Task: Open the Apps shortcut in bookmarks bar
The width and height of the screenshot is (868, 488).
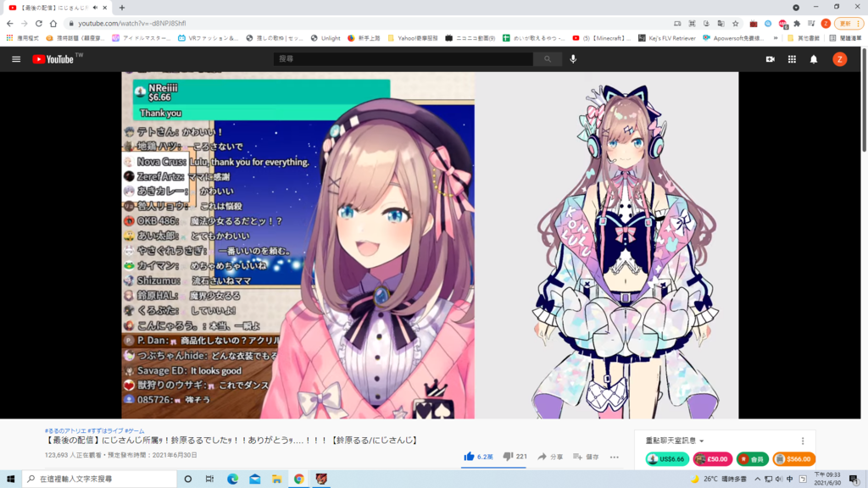Action: coord(23,38)
